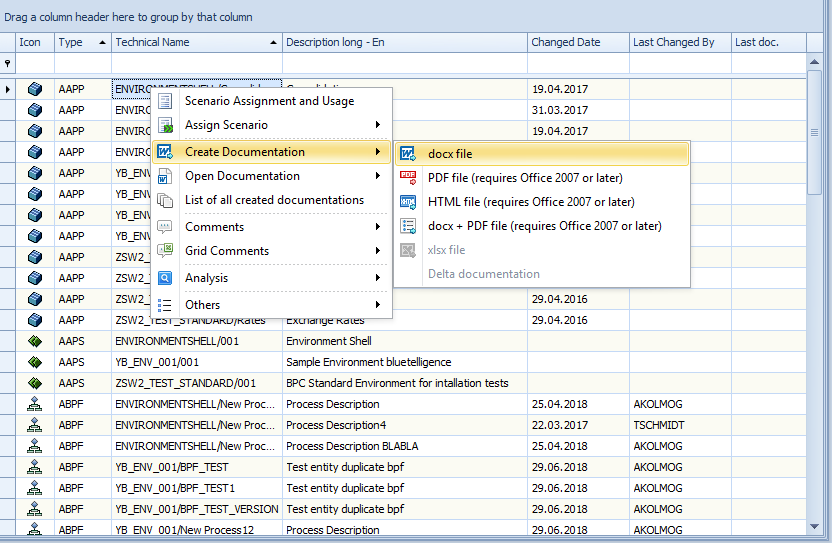Open List of all created documentations
This screenshot has width=832, height=543.
pos(274,200)
